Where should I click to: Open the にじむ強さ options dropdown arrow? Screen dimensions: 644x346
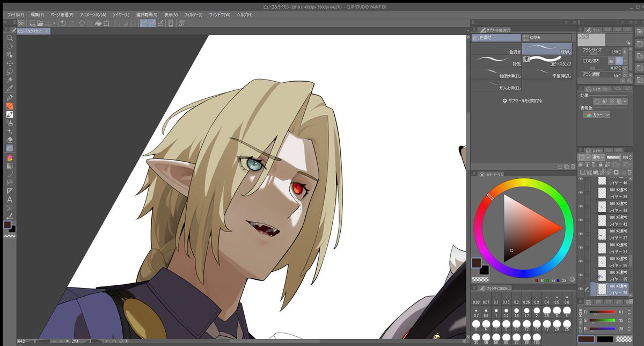click(625, 61)
